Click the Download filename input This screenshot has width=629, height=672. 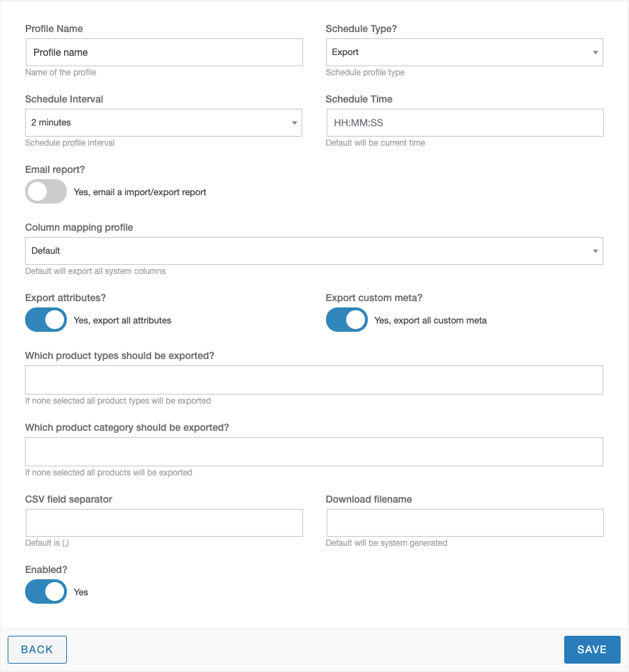point(465,523)
